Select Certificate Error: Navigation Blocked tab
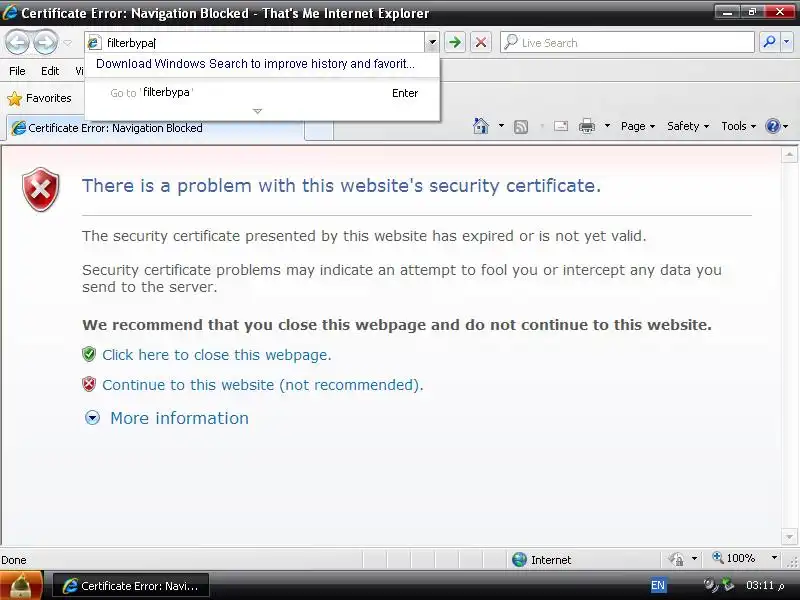Image resolution: width=800 pixels, height=600 pixels. click(155, 128)
